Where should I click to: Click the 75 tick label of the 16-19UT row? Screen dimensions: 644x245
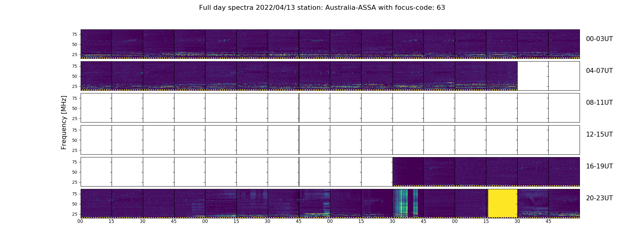click(75, 162)
